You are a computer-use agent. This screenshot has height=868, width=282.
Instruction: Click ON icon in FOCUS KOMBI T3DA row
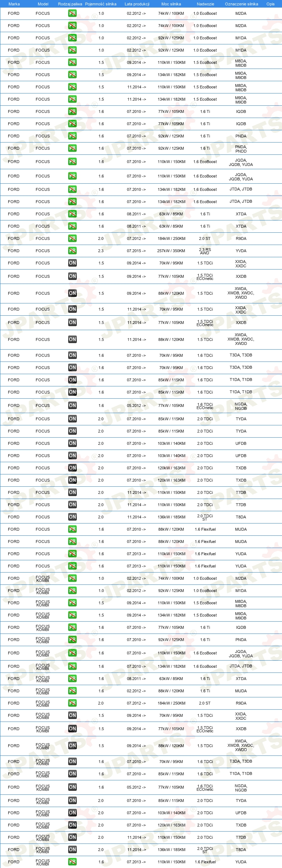click(72, 762)
